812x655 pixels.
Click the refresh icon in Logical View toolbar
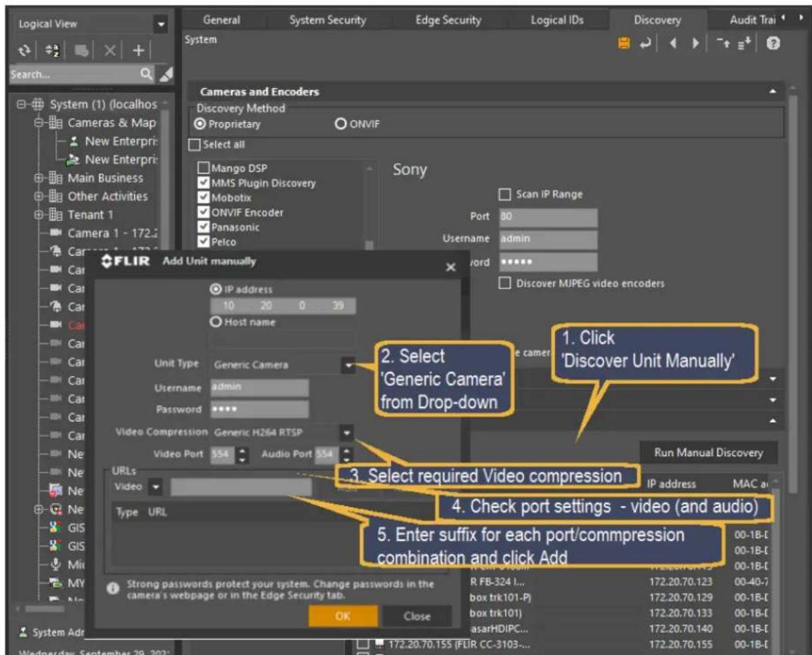(25, 50)
